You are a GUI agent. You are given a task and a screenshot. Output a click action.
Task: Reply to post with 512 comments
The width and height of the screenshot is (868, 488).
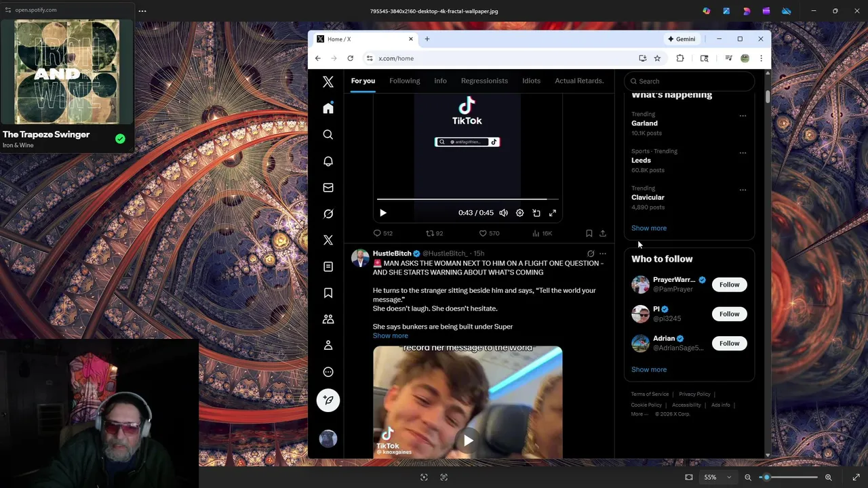(383, 233)
